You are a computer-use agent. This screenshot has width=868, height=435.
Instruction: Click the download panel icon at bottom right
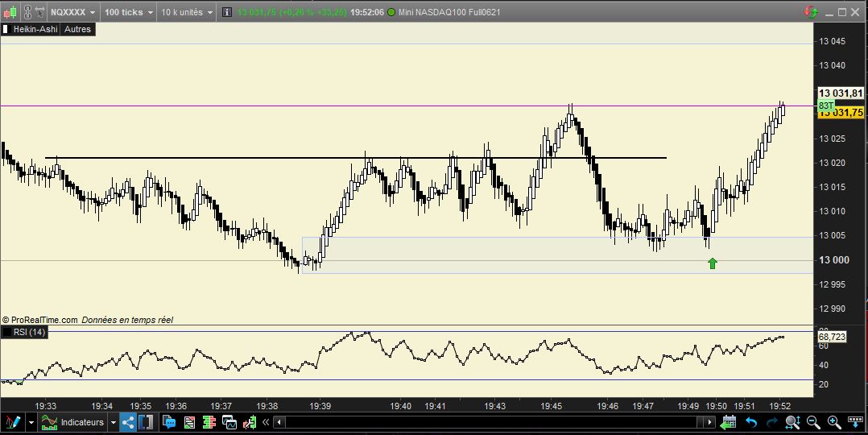[855, 422]
